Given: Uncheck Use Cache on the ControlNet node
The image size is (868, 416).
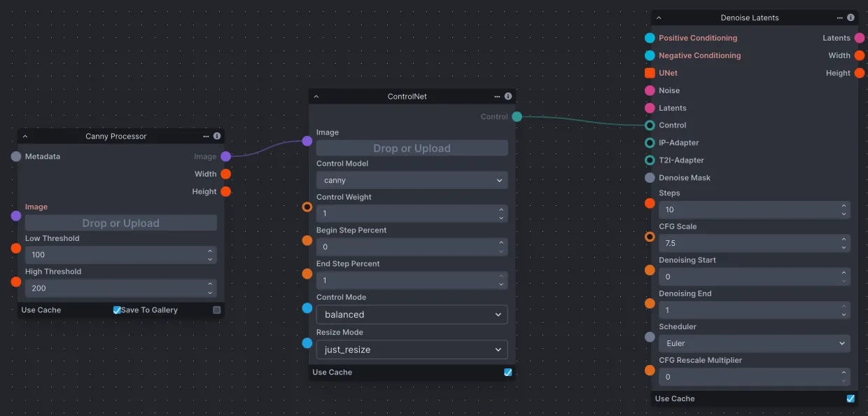Looking at the screenshot, I should tap(507, 372).
